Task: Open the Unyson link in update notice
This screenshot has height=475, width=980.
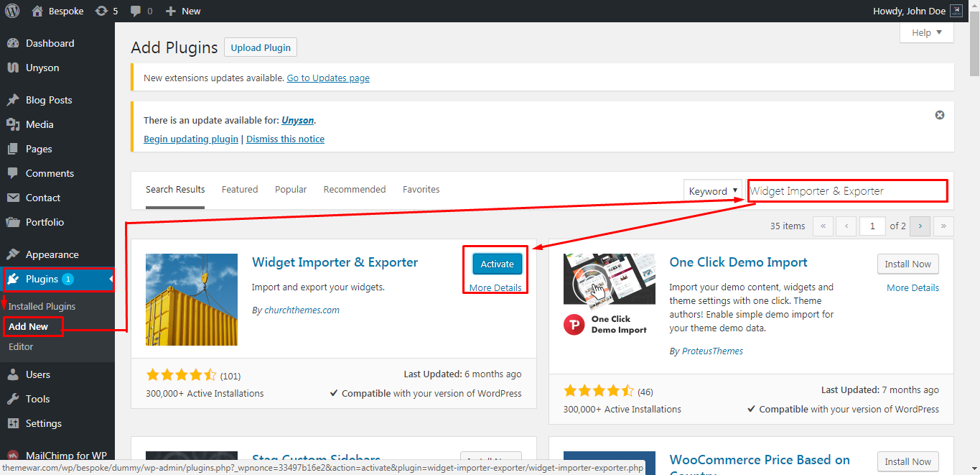Action: pyautogui.click(x=298, y=120)
